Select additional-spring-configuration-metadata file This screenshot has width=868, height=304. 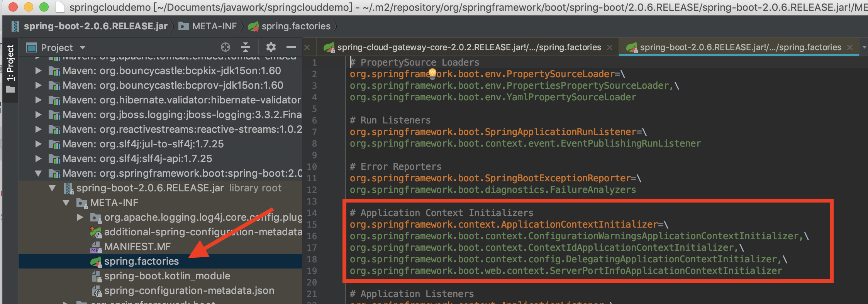[x=160, y=232]
